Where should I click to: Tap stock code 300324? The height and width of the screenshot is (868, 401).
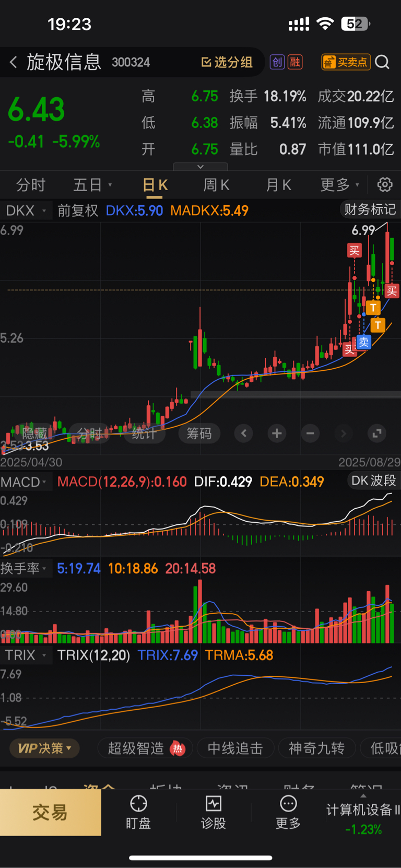131,63
